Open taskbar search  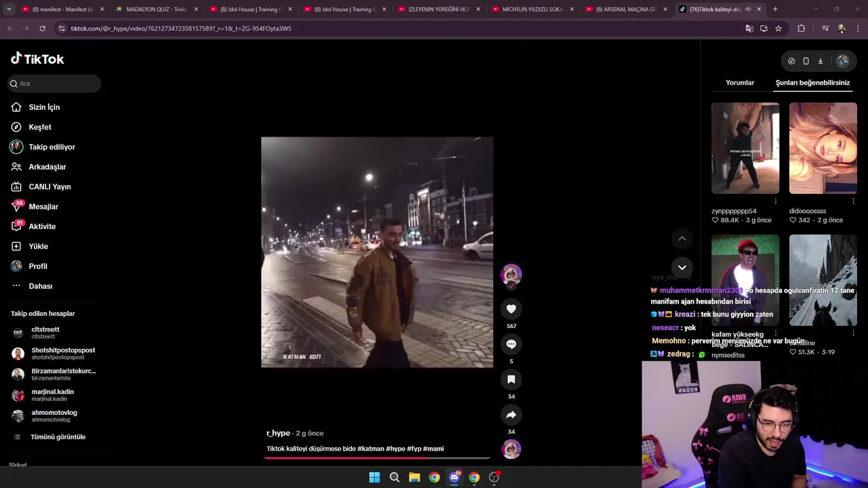[394, 477]
